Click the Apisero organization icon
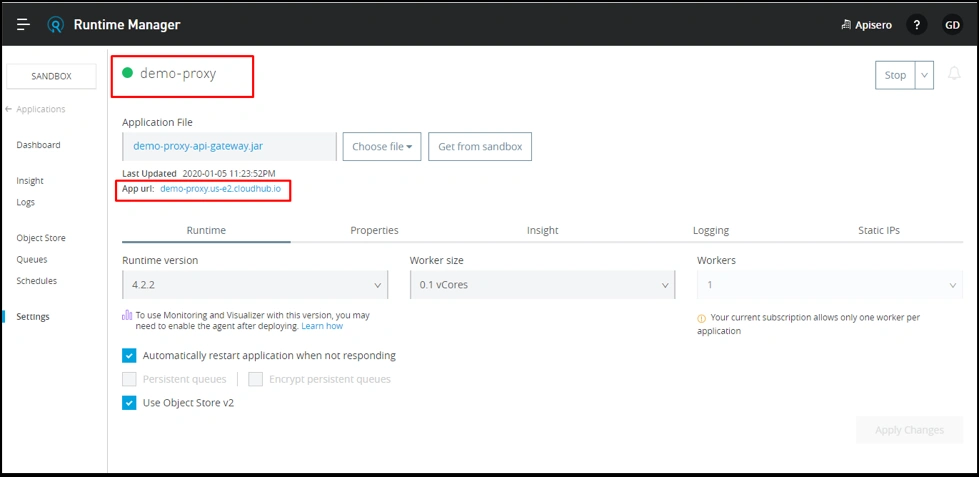 click(847, 25)
